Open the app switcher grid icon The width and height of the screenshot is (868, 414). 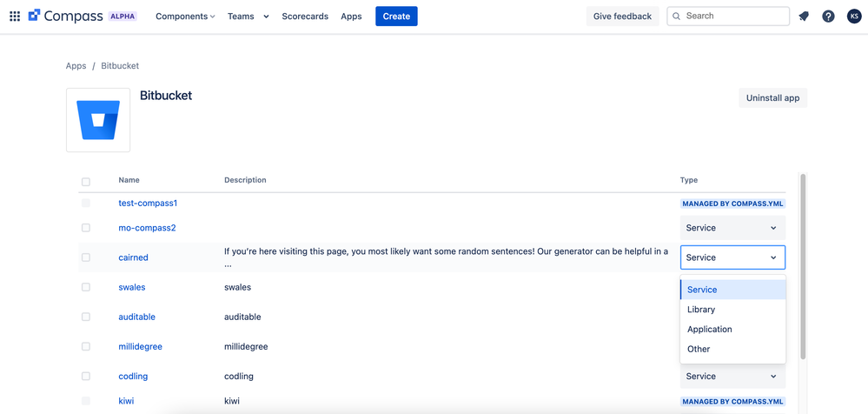(15, 16)
